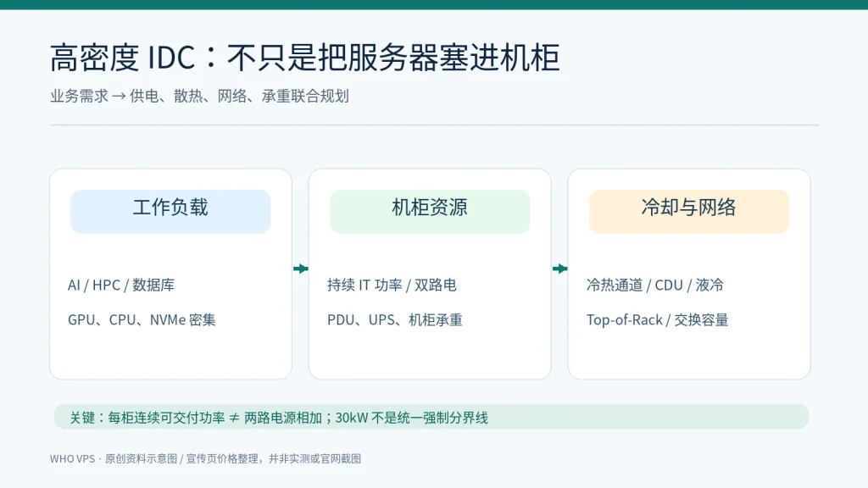This screenshot has width=868, height=488.
Task: Select the text 'Top-of-Rack / 交换容量'
Action: tap(658, 319)
